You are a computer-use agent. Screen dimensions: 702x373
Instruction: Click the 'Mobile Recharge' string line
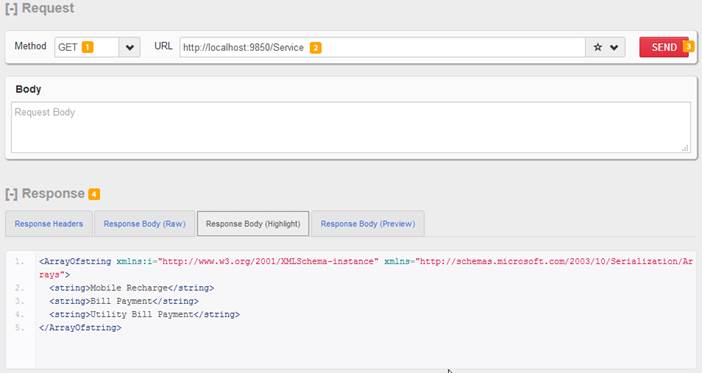coord(132,288)
